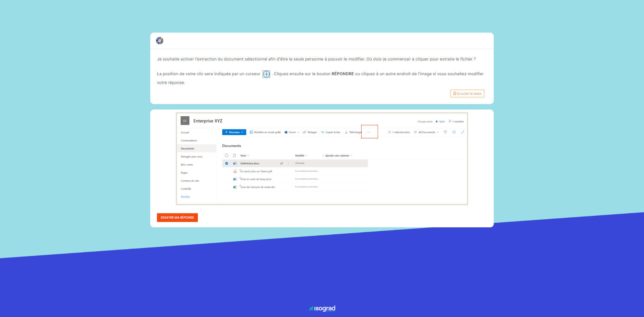Open the Nouveau dropdown
644x317 pixels.
[234, 132]
